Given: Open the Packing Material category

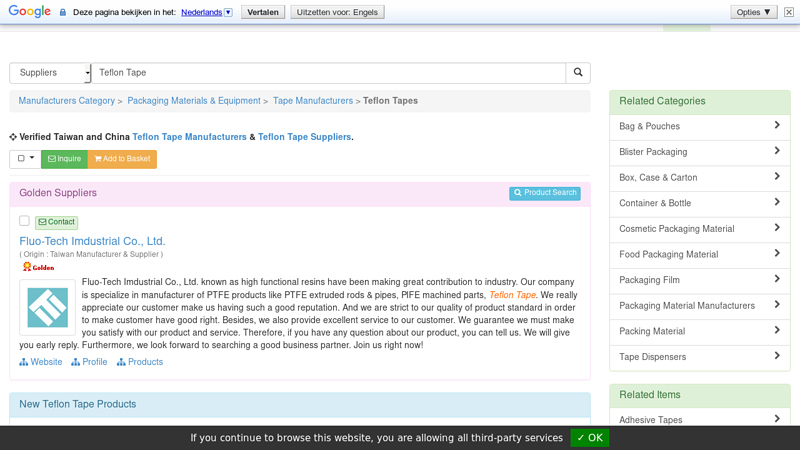Looking at the screenshot, I should coord(699,331).
